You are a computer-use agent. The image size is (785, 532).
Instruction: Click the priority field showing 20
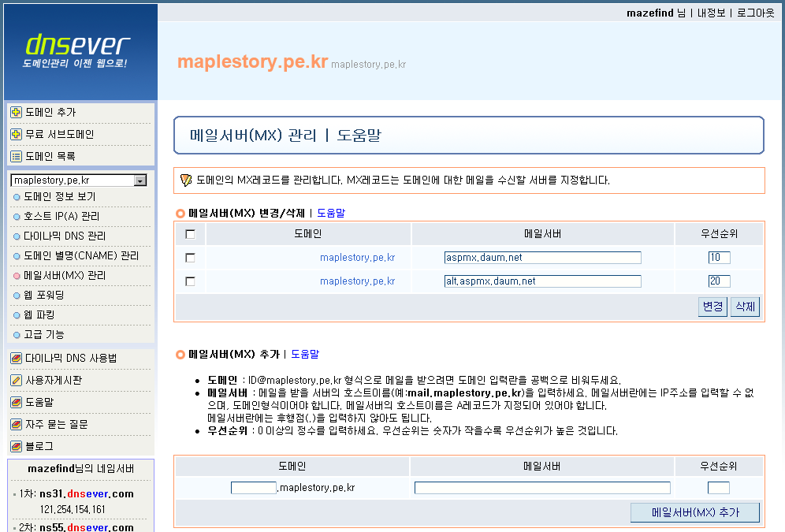tap(719, 281)
